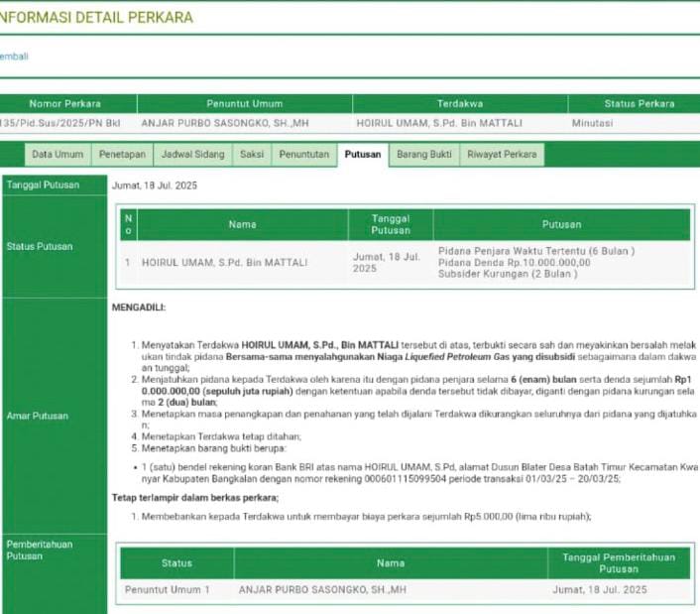Switch to Riwayat Perkara tab

(x=502, y=155)
